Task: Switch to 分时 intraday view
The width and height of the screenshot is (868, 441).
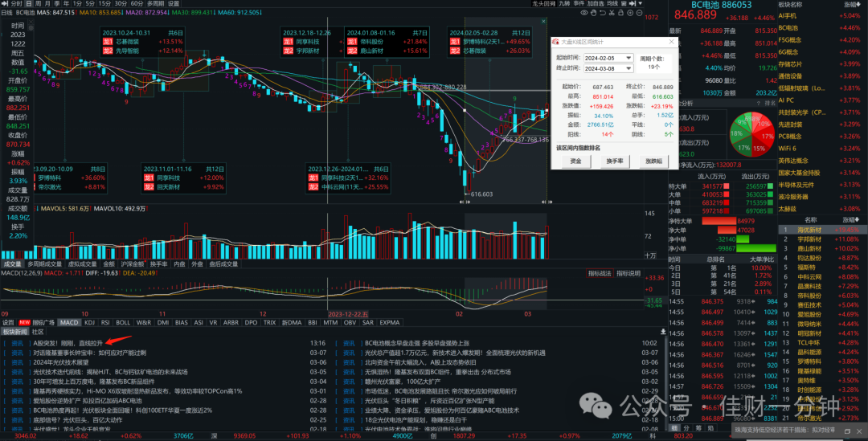Action: click(x=17, y=4)
